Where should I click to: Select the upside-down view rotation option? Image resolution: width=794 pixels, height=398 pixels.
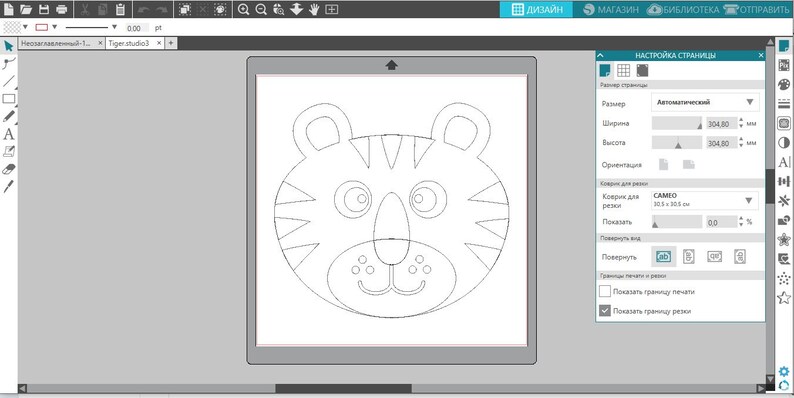tap(714, 256)
